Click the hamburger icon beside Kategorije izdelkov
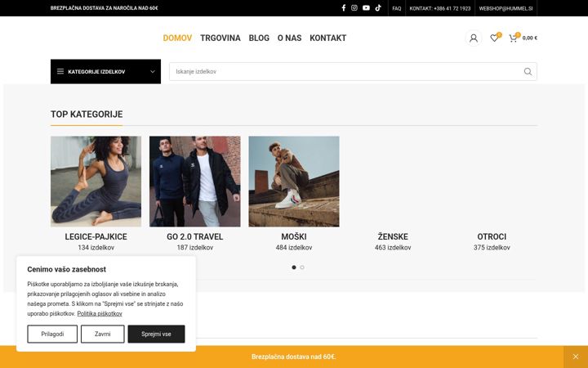Screen dimensions: 588x368 [60, 71]
